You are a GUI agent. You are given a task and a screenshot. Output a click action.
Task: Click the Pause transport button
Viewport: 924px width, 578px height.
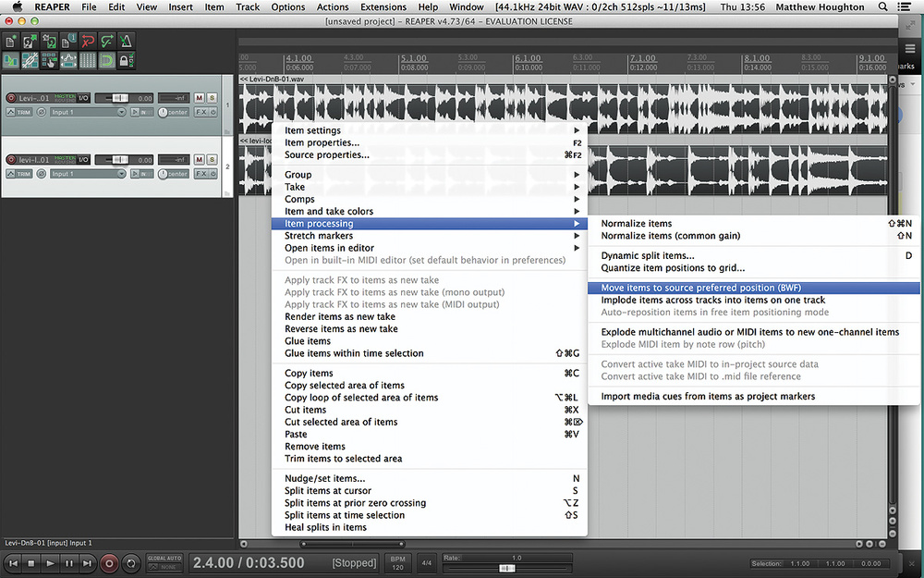pos(69,564)
